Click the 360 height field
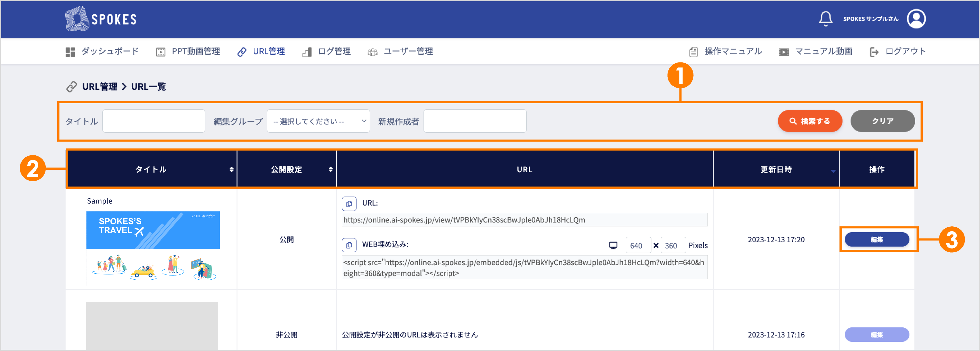The height and width of the screenshot is (351, 980). (673, 245)
